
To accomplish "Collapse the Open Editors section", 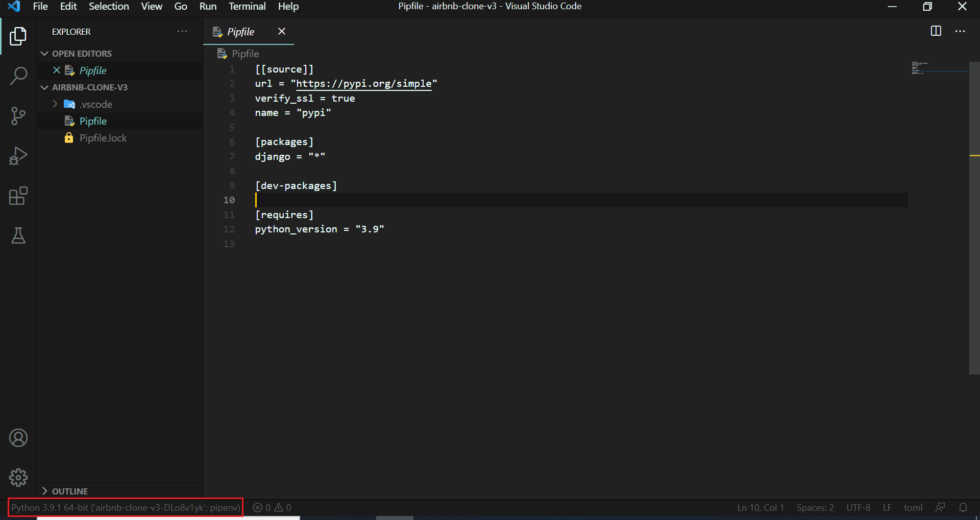I will pyautogui.click(x=44, y=53).
